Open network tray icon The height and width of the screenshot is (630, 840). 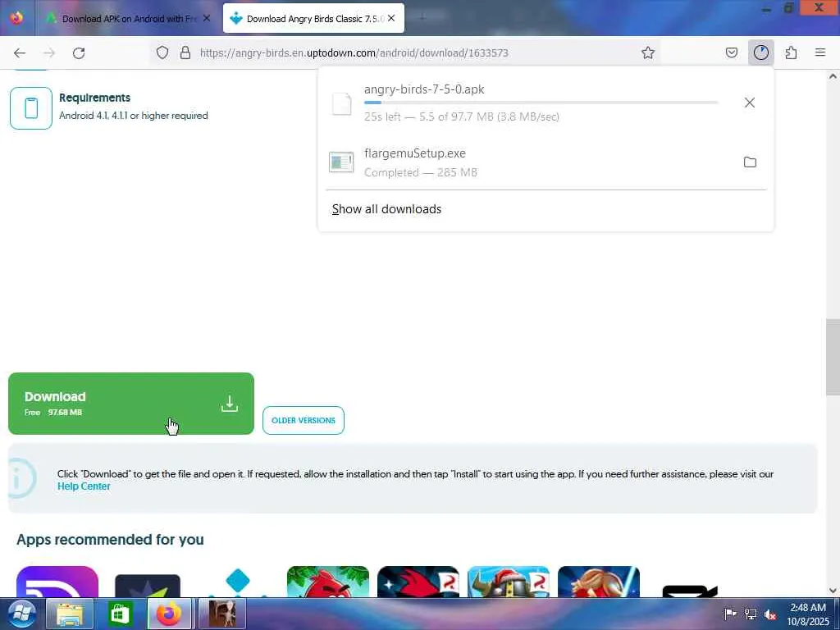pos(751,614)
